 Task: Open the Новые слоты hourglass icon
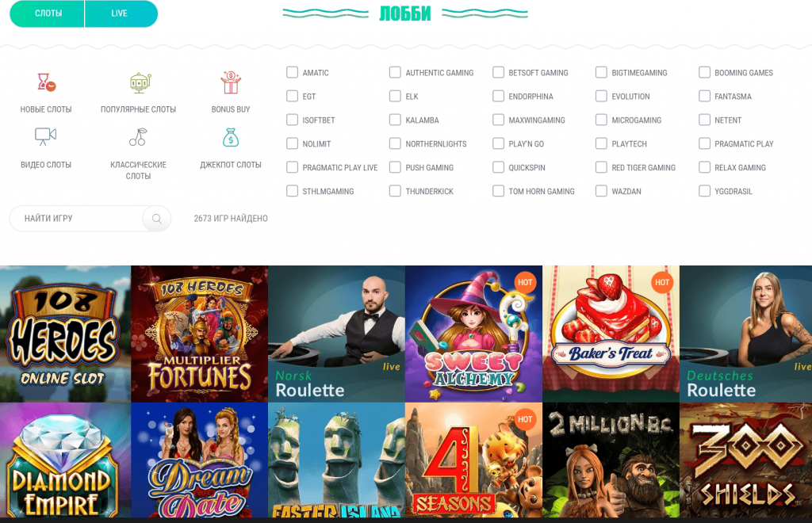[x=46, y=82]
